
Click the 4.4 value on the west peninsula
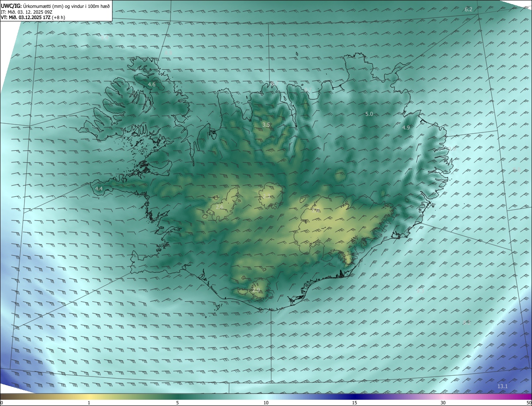pyautogui.click(x=99, y=188)
